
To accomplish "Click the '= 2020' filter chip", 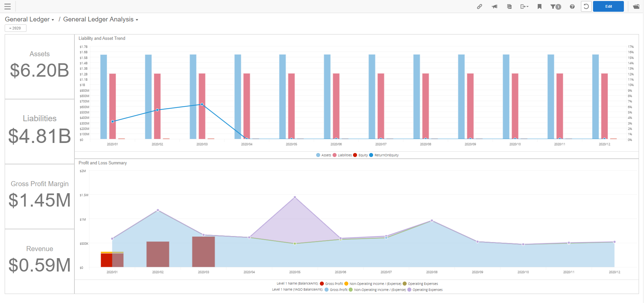I will coord(15,28).
